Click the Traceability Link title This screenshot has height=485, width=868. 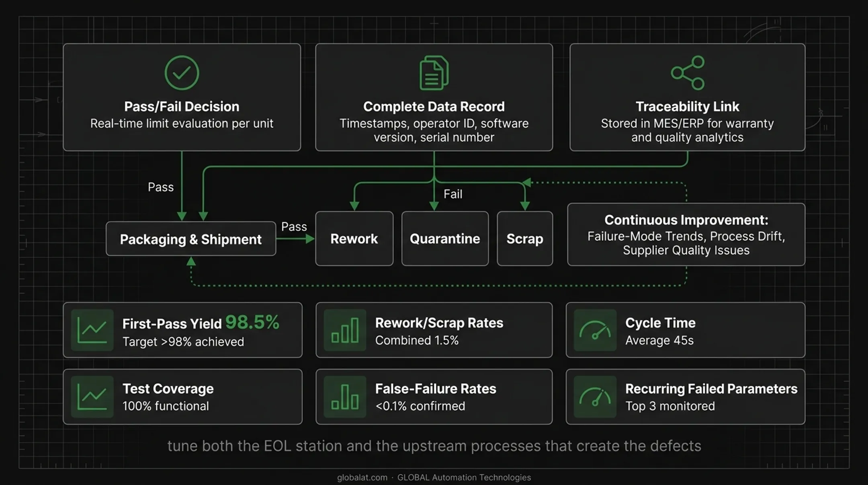tap(688, 107)
